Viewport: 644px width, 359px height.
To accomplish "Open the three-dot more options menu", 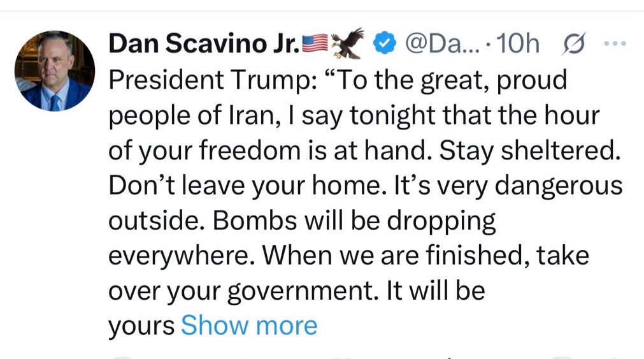I will [x=613, y=44].
